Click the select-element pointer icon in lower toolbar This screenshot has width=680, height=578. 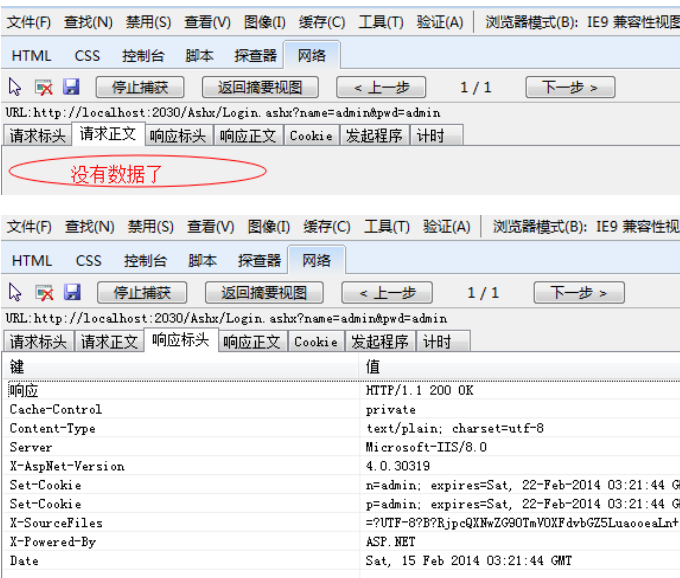pyautogui.click(x=15, y=292)
